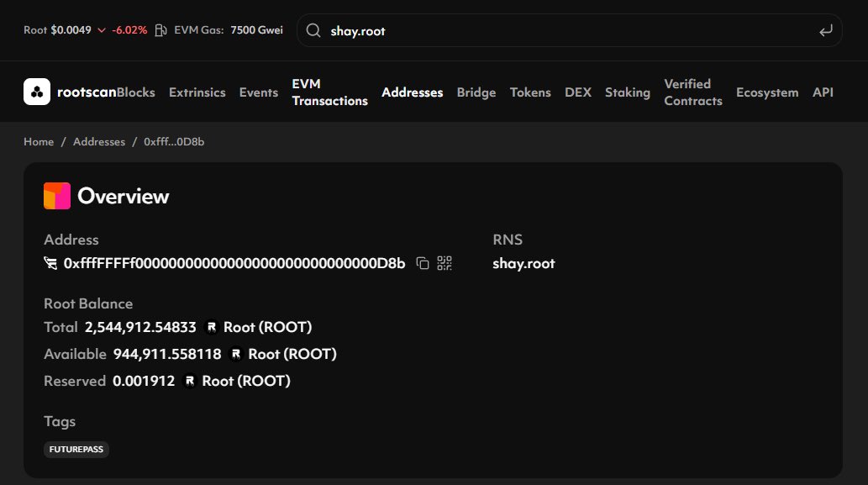The width and height of the screenshot is (868, 485).
Task: Click the -6.02% price change
Action: (129, 30)
